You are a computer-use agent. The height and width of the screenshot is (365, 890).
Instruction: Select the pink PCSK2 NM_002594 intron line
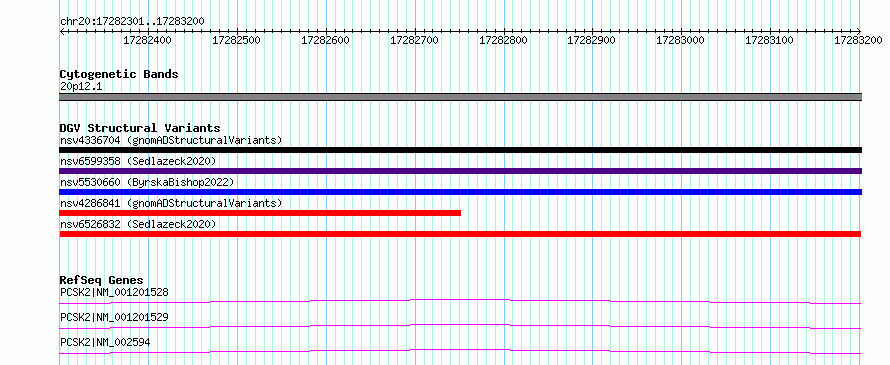coord(460,351)
